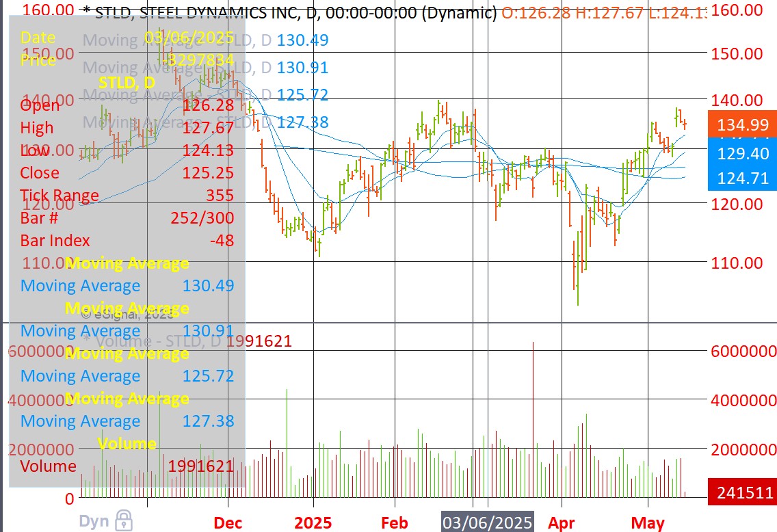Viewport: 777px width, 532px height.
Task: Click the Moving Average 127.38 row in data window
Action: click(x=127, y=421)
